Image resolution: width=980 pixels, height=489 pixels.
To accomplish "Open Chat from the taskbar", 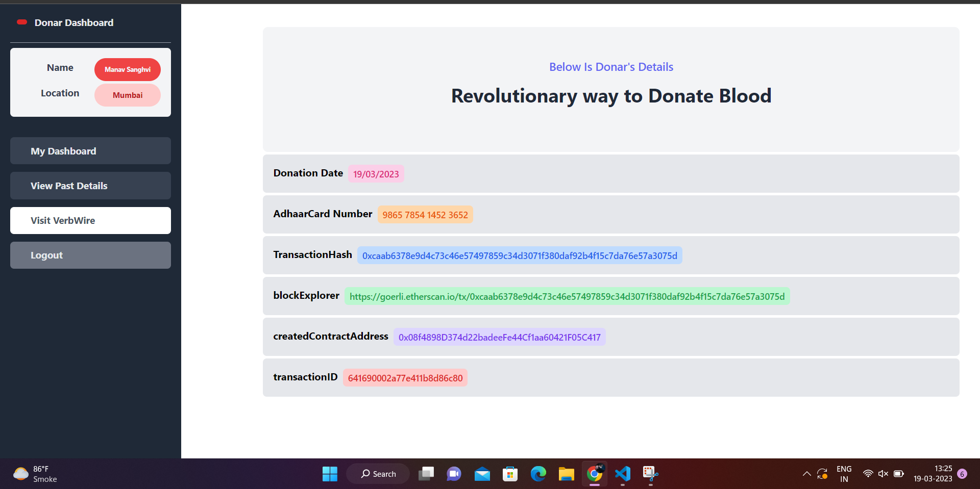I will (x=454, y=474).
